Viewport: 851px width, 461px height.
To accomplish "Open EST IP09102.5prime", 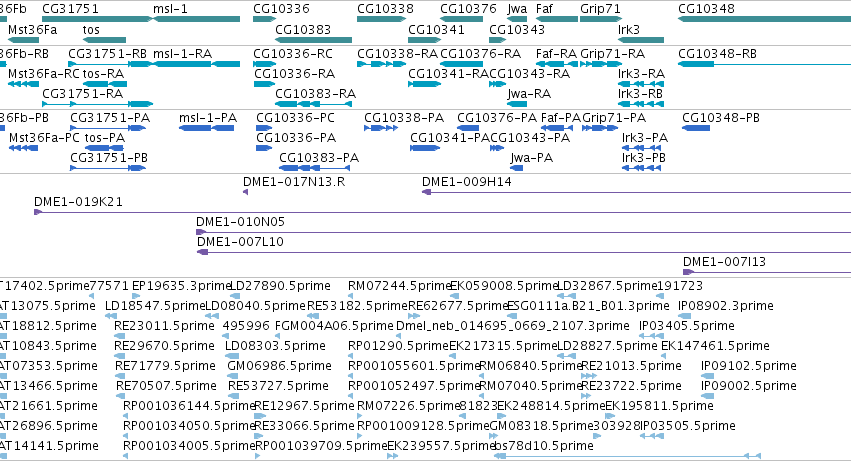I will [x=749, y=367].
